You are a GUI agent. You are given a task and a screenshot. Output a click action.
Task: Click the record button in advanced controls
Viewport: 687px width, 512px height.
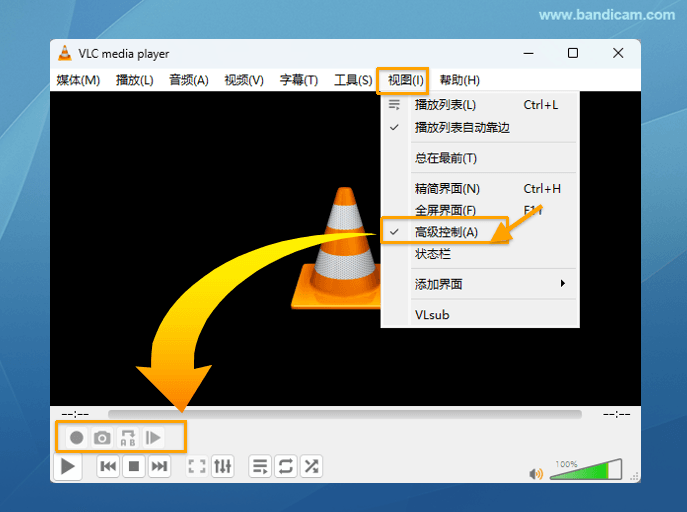[x=77, y=438]
